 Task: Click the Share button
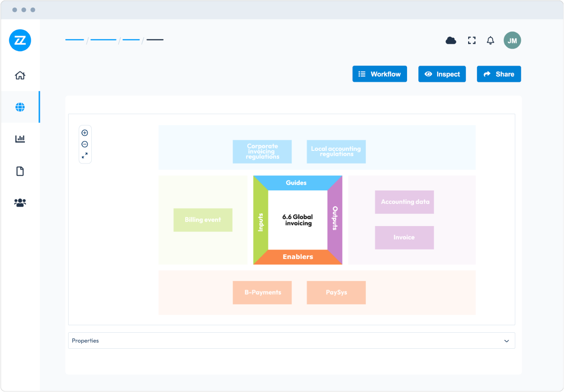[499, 74]
